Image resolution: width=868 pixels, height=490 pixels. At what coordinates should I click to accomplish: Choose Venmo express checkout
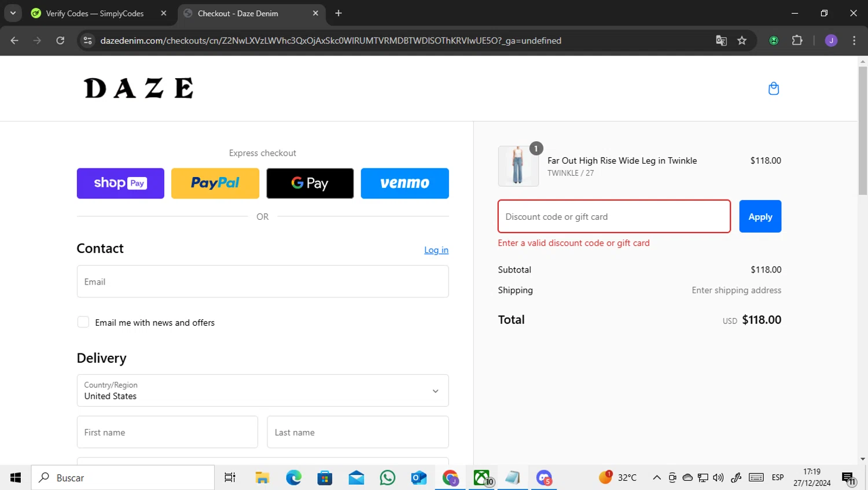click(x=405, y=183)
